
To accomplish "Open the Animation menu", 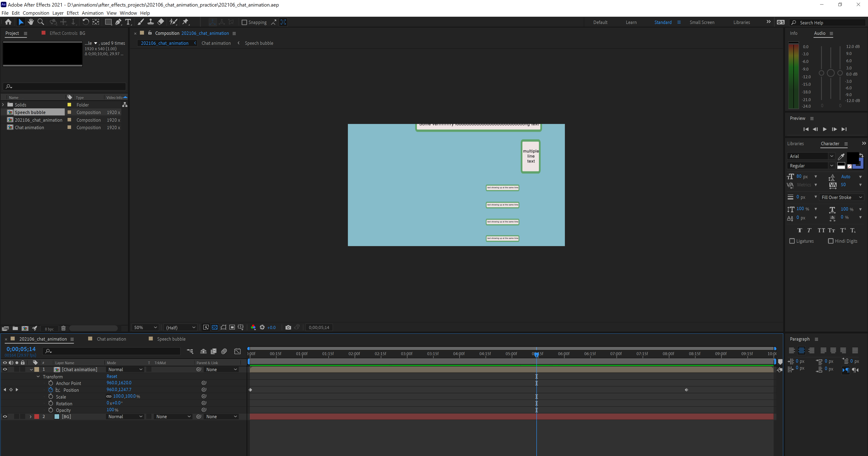I will point(92,13).
